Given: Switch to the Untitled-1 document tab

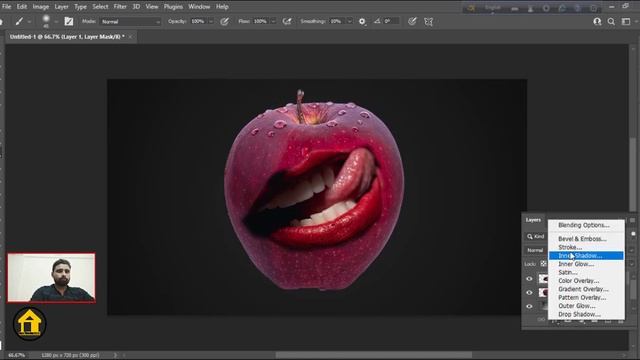Looking at the screenshot, I should (67, 37).
